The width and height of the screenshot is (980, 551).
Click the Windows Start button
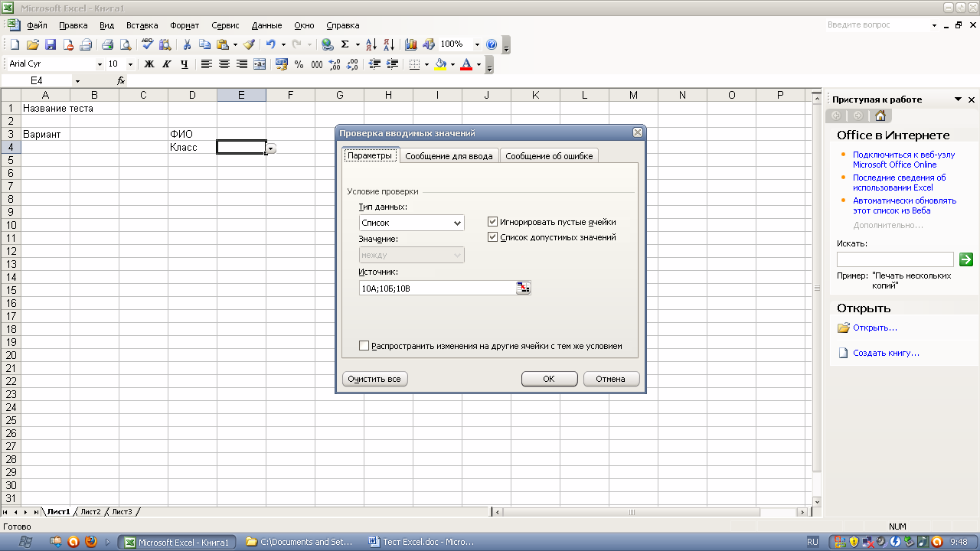tap(24, 542)
